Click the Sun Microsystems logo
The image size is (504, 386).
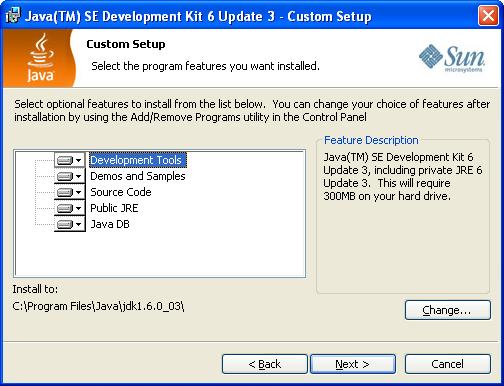452,59
